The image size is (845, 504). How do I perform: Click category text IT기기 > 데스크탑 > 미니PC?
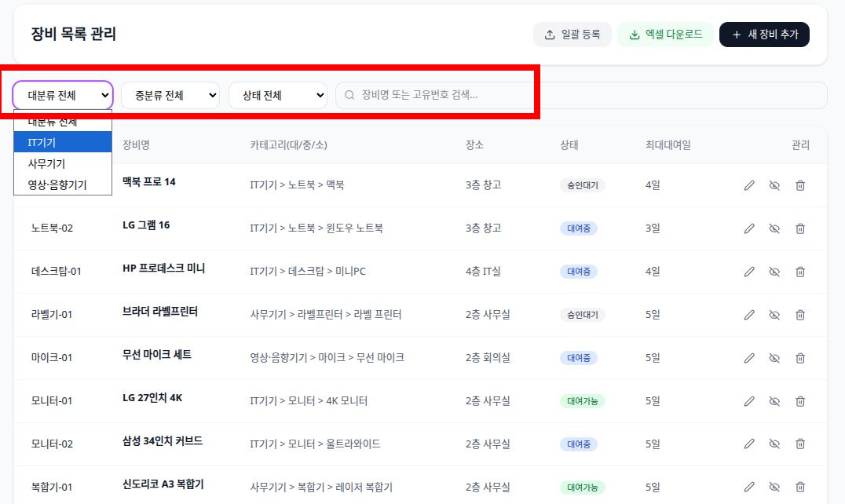point(308,272)
